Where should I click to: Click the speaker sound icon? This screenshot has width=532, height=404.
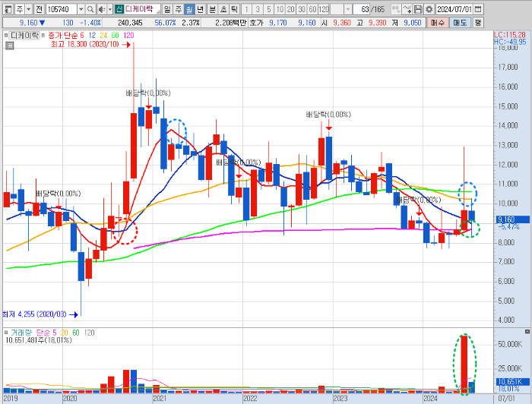point(101,9)
